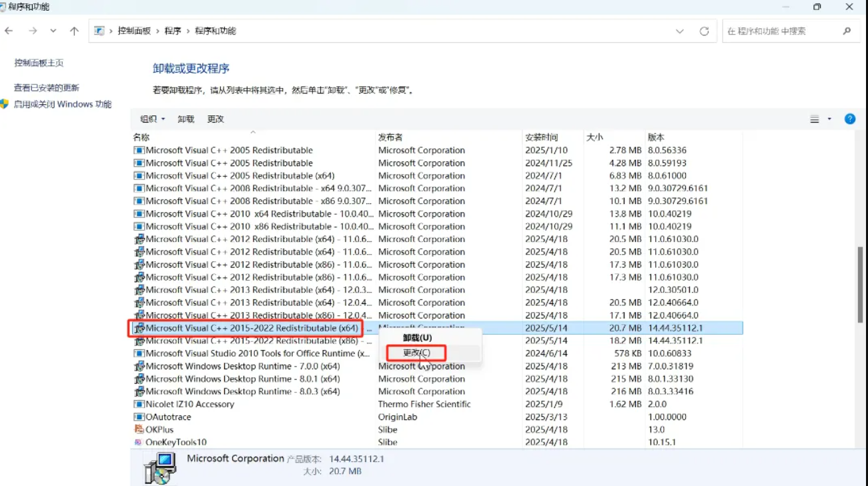Open 启用或关闭 Windows 功能 link
The height and width of the screenshot is (486, 868).
[63, 104]
